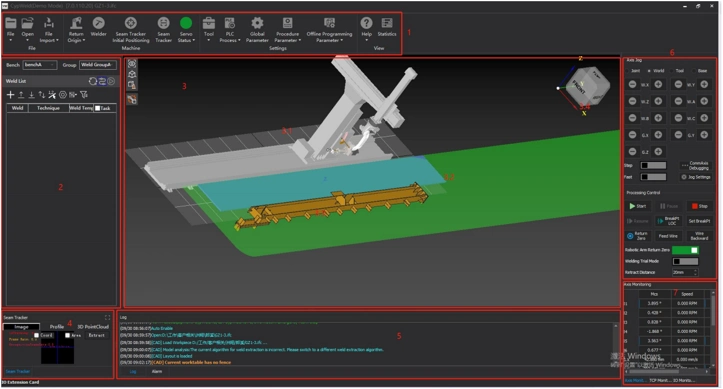
Task: Click the Stop processing button
Action: 699,206
